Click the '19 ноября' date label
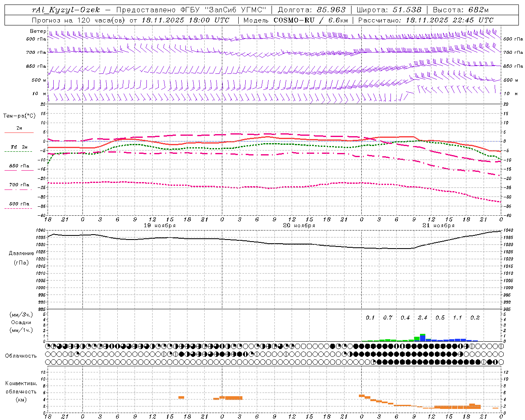Image resolution: width=525 pixels, height=420 pixels. (x=160, y=226)
